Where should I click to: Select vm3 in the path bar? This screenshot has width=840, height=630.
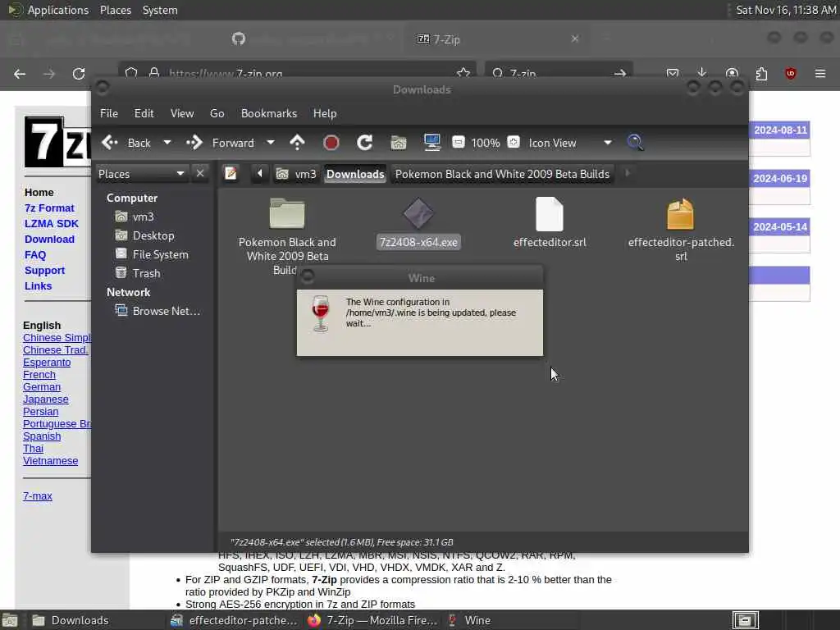[x=295, y=174]
